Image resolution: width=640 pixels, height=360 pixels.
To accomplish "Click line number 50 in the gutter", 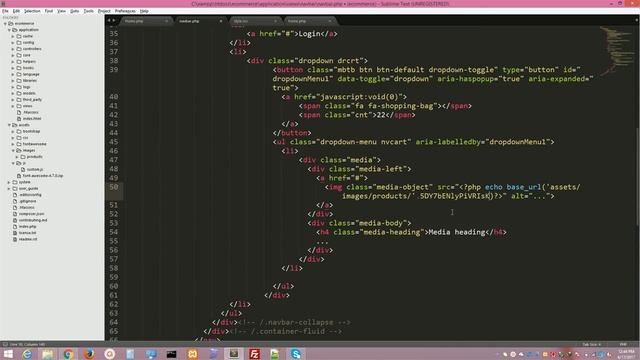I will click(x=113, y=187).
